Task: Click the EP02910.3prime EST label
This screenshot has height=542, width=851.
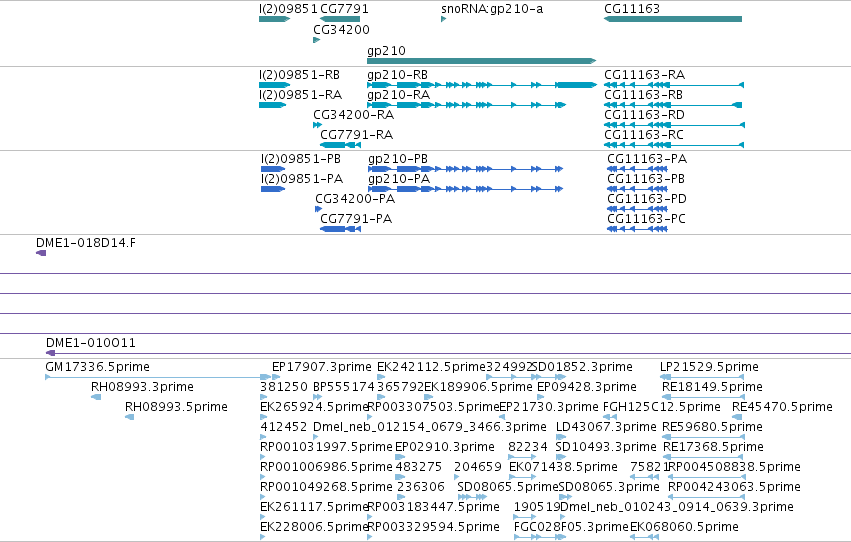Action: 444,447
